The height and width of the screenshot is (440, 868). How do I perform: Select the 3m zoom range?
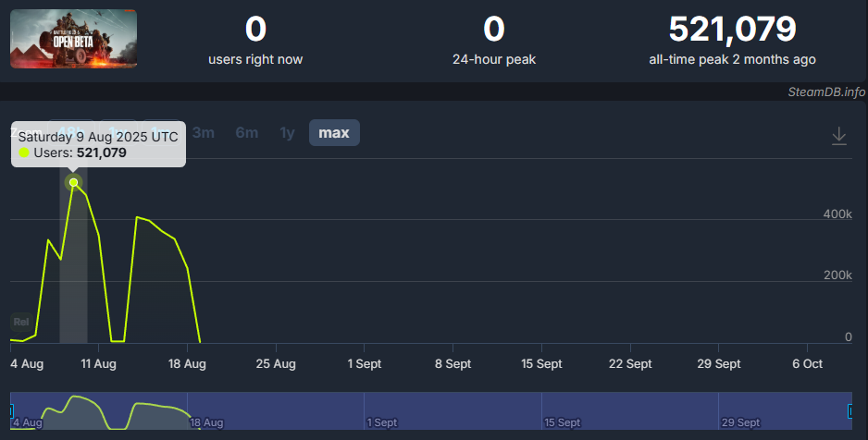[204, 133]
